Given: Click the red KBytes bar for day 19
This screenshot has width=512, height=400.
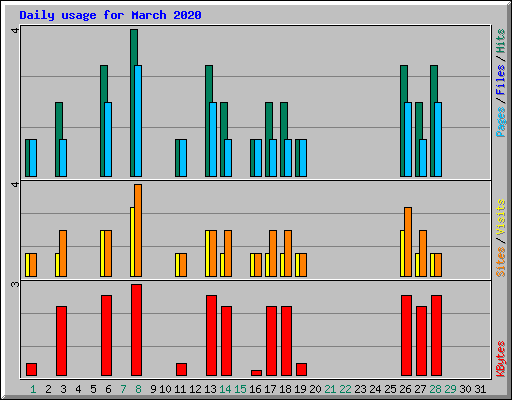Looking at the screenshot, I should tap(301, 369).
